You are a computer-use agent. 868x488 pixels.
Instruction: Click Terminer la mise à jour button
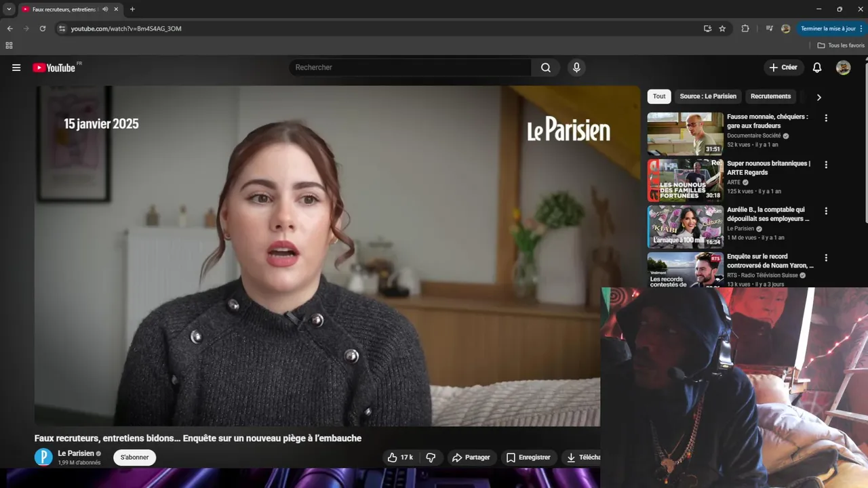point(832,28)
